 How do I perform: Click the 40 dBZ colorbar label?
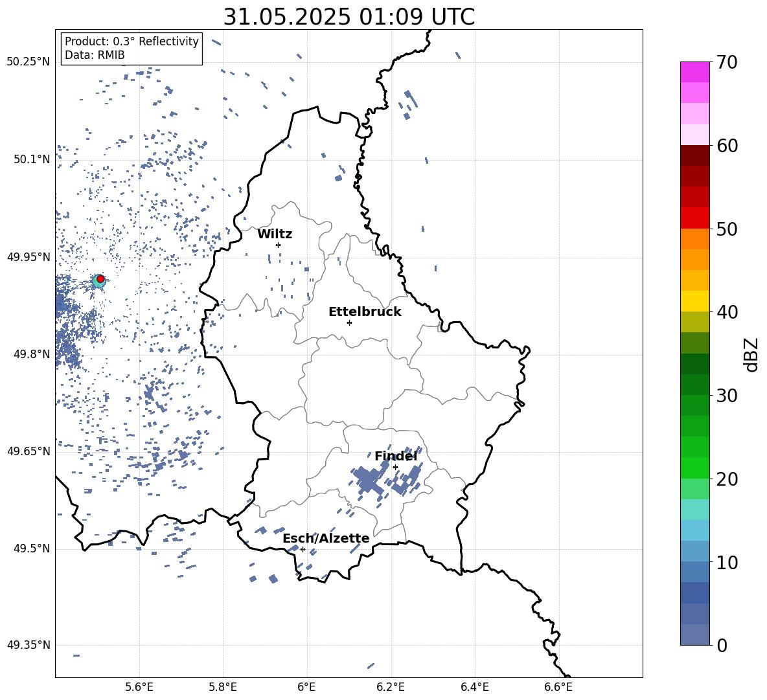click(x=727, y=312)
